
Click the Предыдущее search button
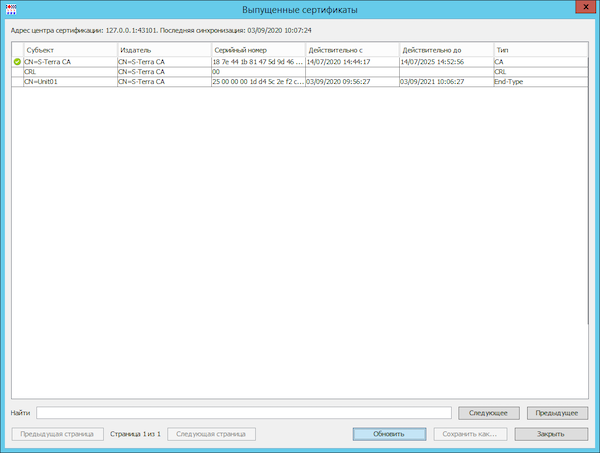pyautogui.click(x=557, y=413)
